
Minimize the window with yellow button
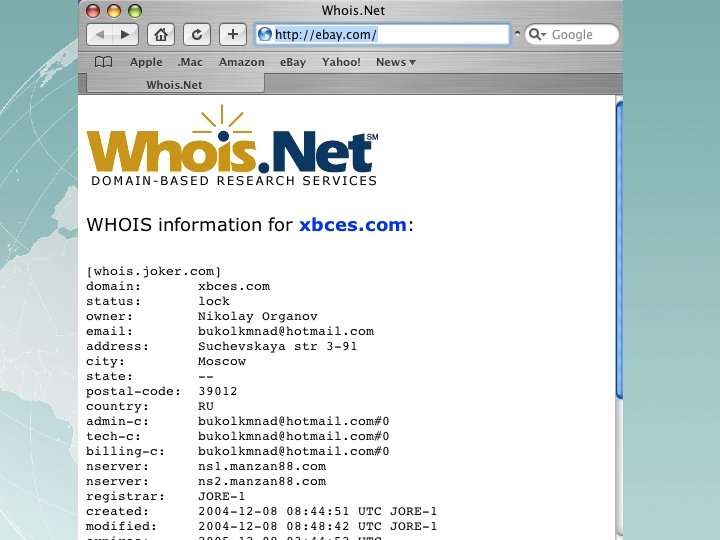click(114, 11)
